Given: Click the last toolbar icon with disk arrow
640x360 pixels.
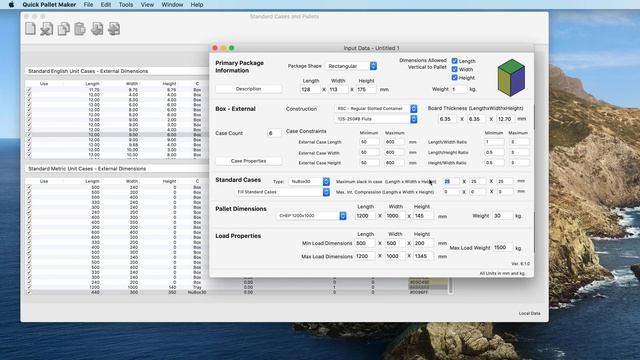Looking at the screenshot, I should click(114, 29).
